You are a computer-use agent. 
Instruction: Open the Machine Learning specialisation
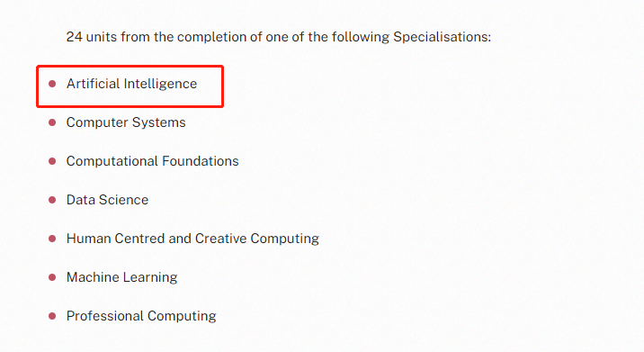point(121,277)
